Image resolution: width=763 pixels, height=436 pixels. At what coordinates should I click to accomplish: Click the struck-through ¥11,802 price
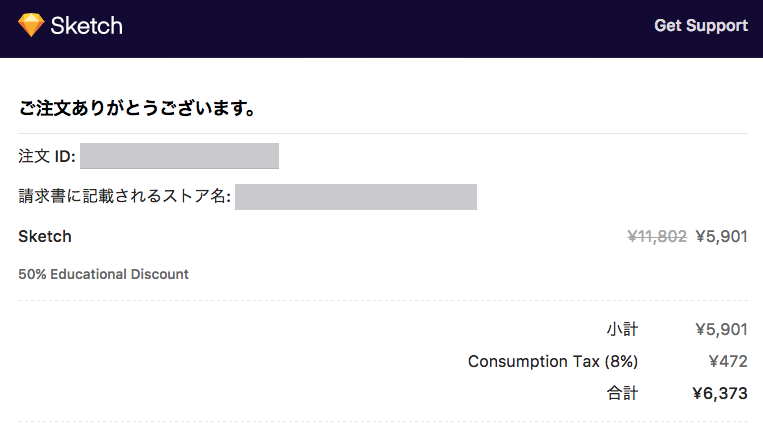(657, 236)
